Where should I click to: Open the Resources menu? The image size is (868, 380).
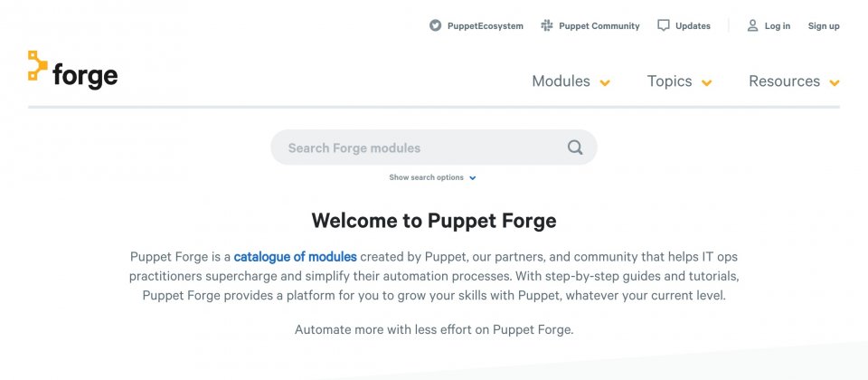tap(784, 81)
